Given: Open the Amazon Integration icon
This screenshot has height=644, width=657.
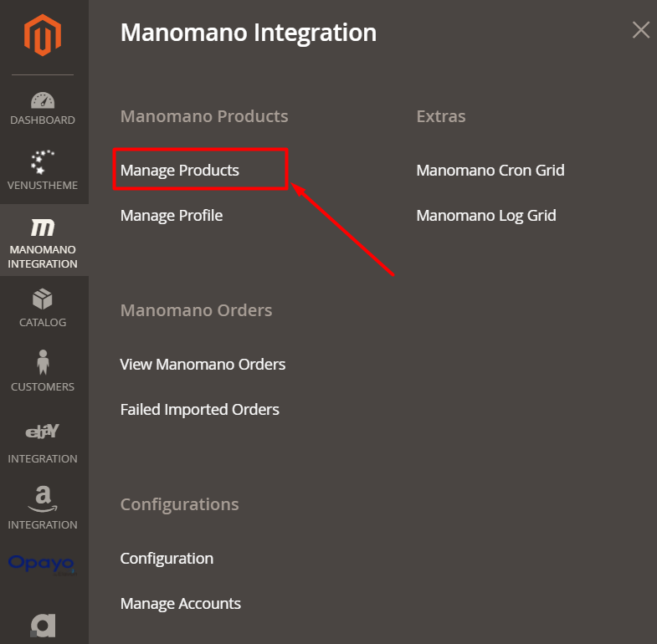Looking at the screenshot, I should pyautogui.click(x=43, y=499).
